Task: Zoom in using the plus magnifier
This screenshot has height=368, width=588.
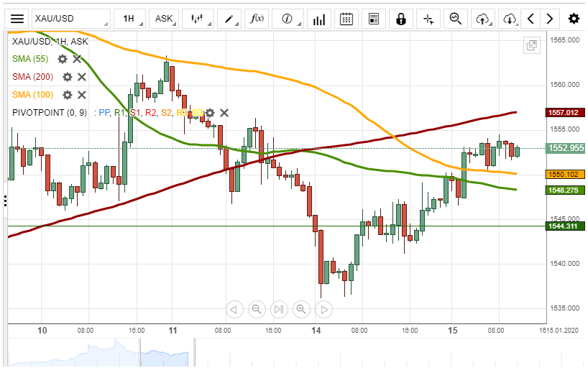Action: (x=301, y=310)
